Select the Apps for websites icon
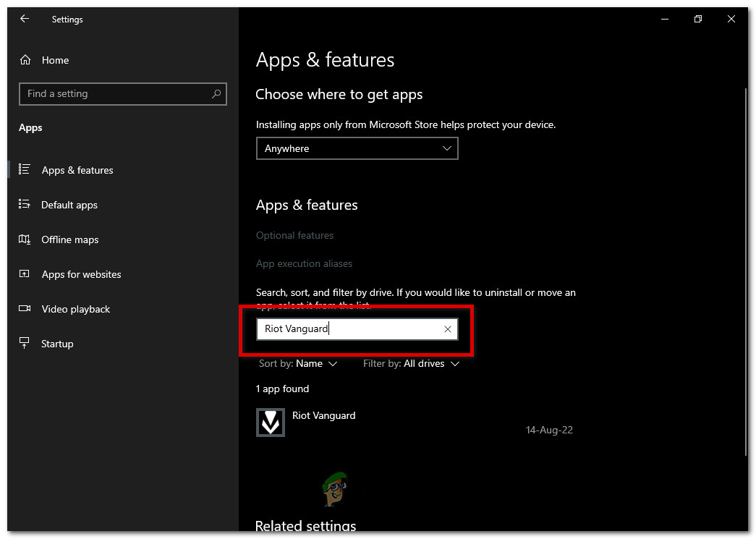Screen dimensions: 756x539 tap(24, 274)
